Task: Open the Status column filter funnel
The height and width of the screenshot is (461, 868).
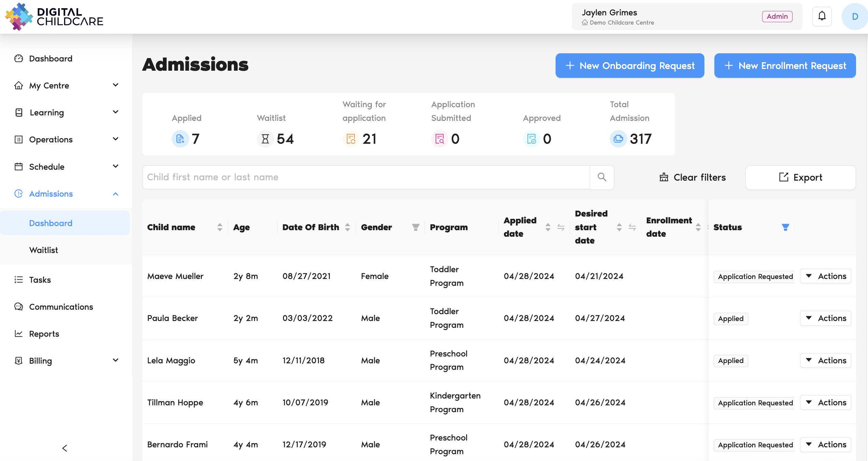Action: point(785,227)
